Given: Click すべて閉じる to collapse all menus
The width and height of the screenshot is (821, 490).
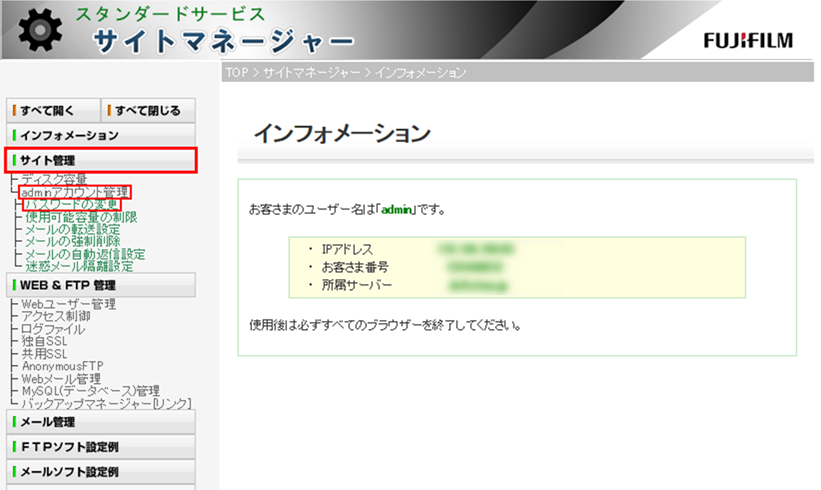Looking at the screenshot, I should click(148, 110).
